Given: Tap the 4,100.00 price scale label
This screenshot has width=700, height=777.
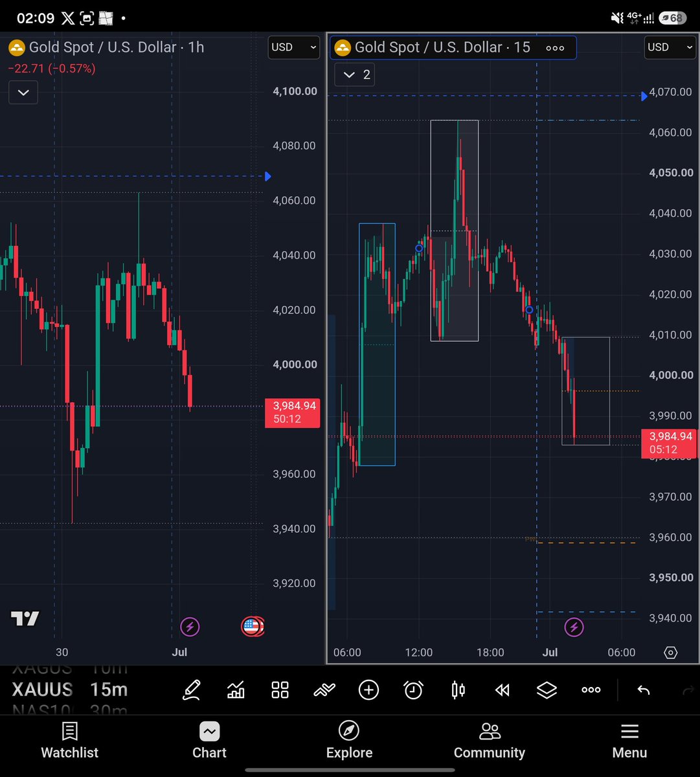Looking at the screenshot, I should [x=295, y=91].
